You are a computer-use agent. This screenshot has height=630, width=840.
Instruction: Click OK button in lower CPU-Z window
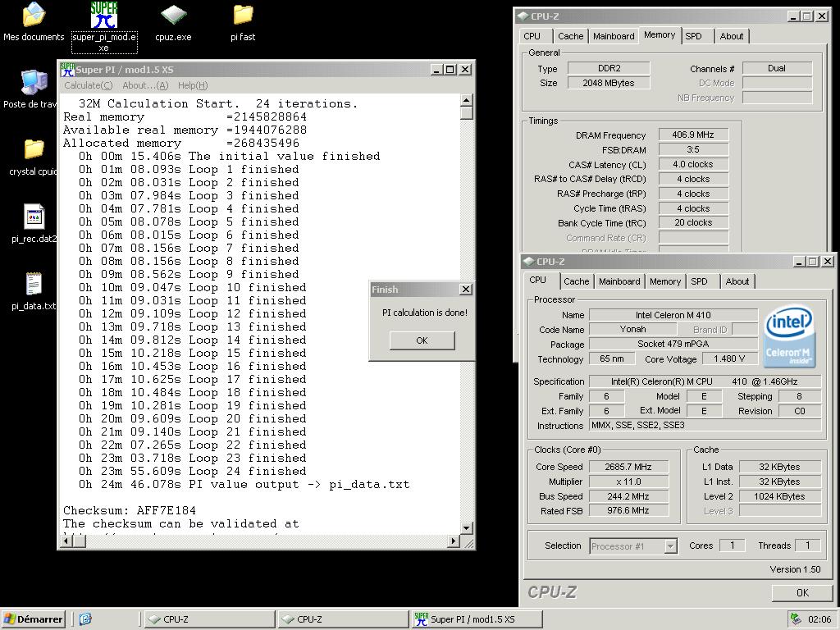[x=802, y=592]
